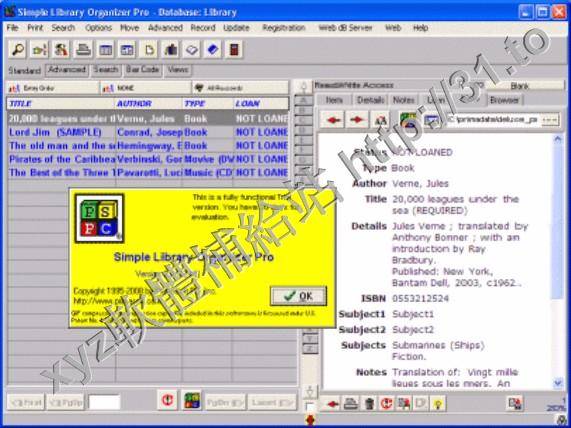Open the All Records filter dropdown
Screen dimensions: 571x428
coord(240,88)
